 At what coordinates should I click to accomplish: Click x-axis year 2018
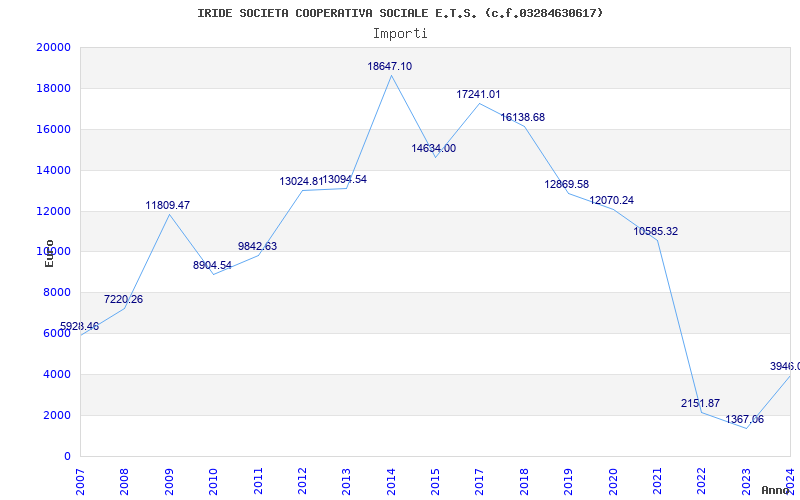point(524,481)
